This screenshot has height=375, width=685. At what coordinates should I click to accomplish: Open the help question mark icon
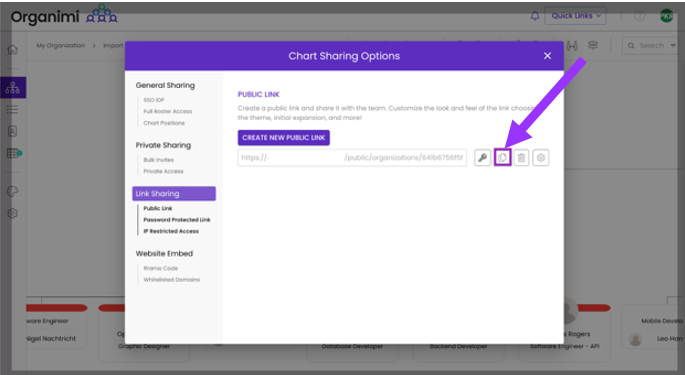click(x=640, y=16)
